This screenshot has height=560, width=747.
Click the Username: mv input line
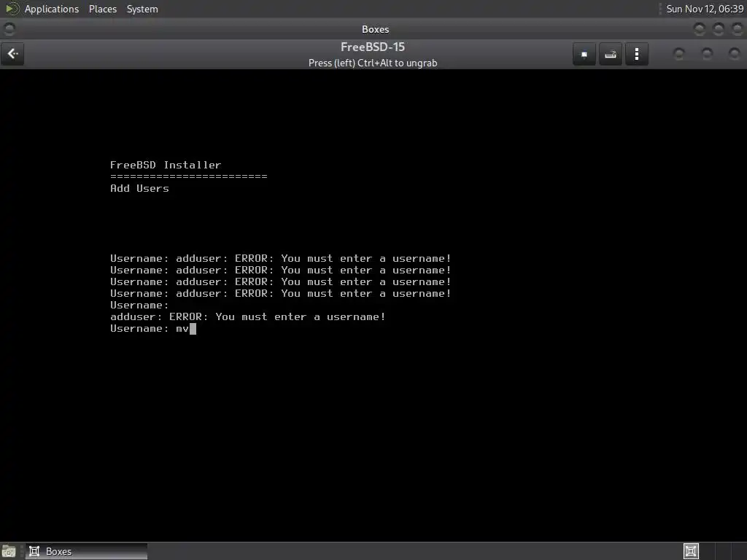(x=153, y=329)
